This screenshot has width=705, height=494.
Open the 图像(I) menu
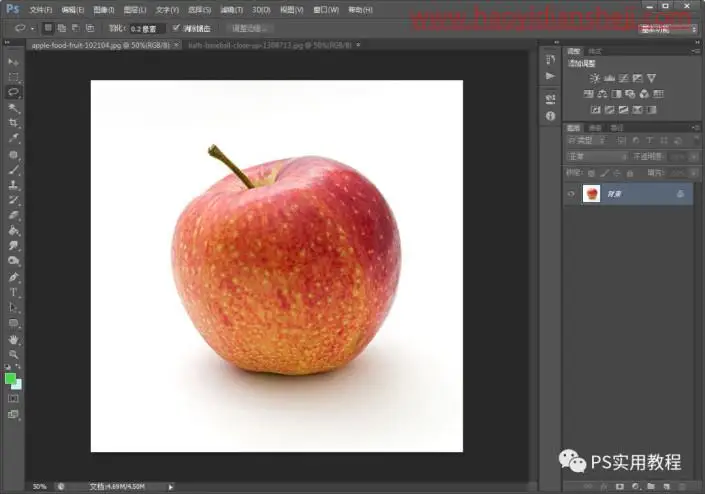coord(103,9)
